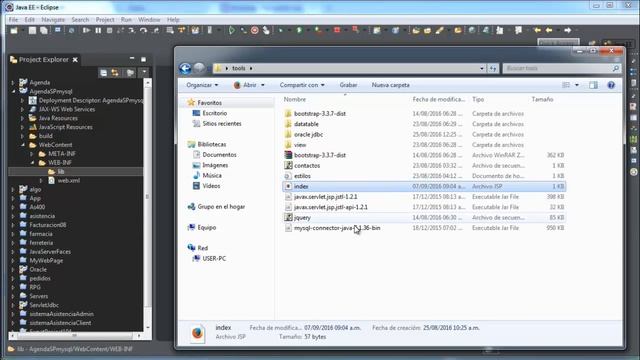Click the white right arrow Forward navigation icon

(567, 30)
